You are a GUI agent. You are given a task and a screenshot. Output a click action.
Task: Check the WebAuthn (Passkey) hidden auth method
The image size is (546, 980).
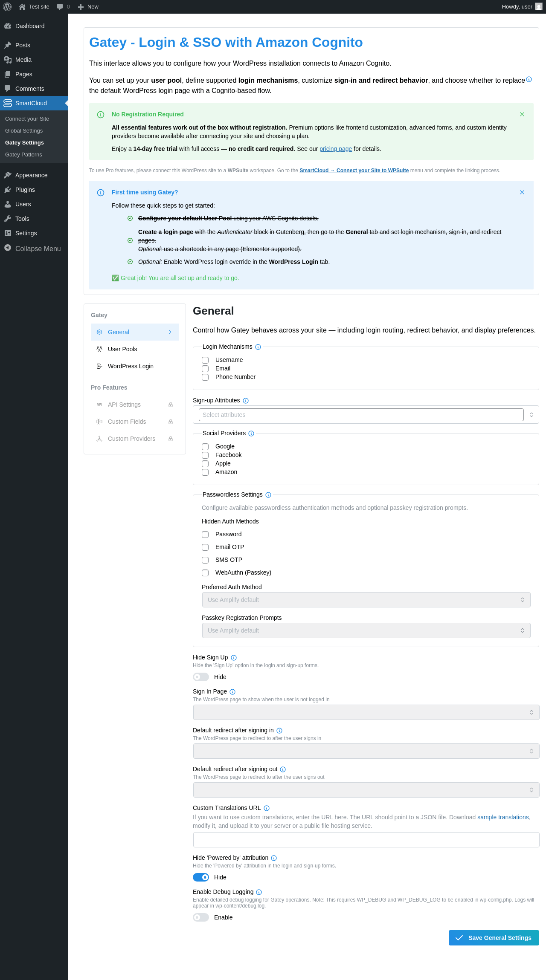point(205,573)
